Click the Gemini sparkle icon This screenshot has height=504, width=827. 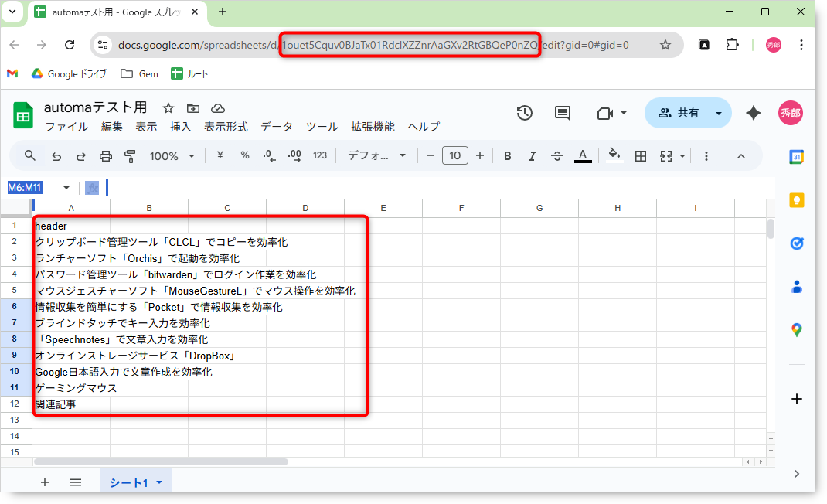(x=754, y=113)
